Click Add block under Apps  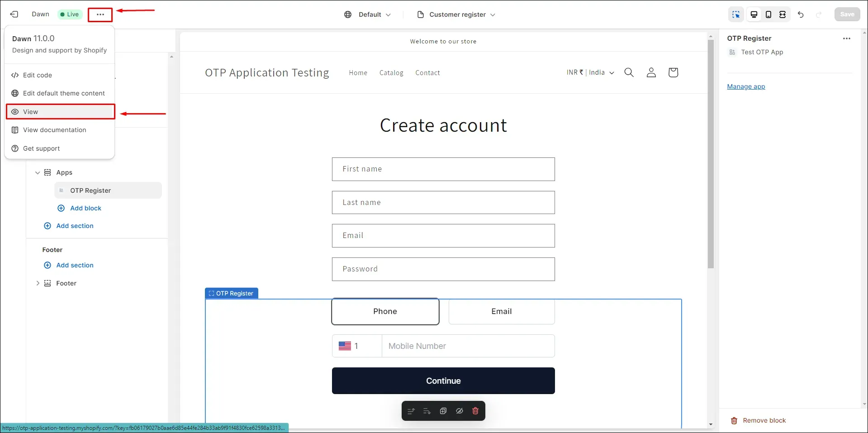[80, 208]
